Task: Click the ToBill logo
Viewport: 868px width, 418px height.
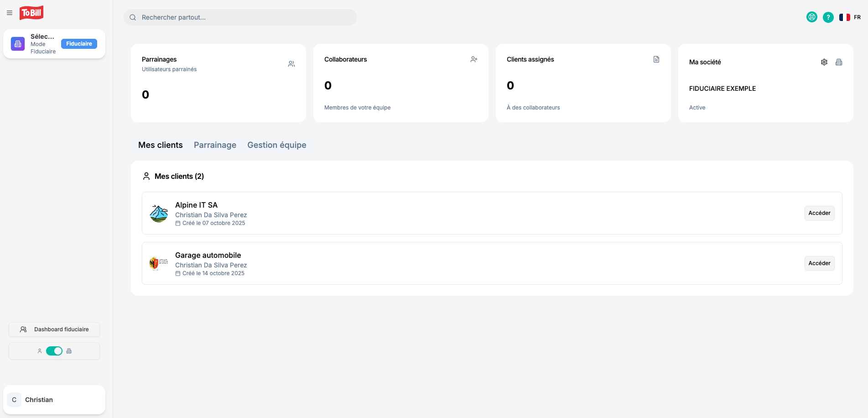Action: point(31,13)
